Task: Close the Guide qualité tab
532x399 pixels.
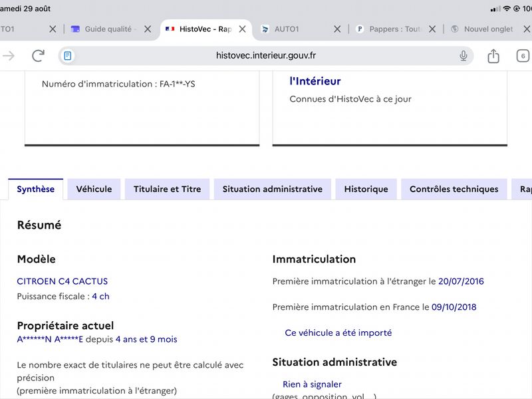Action: (x=148, y=29)
